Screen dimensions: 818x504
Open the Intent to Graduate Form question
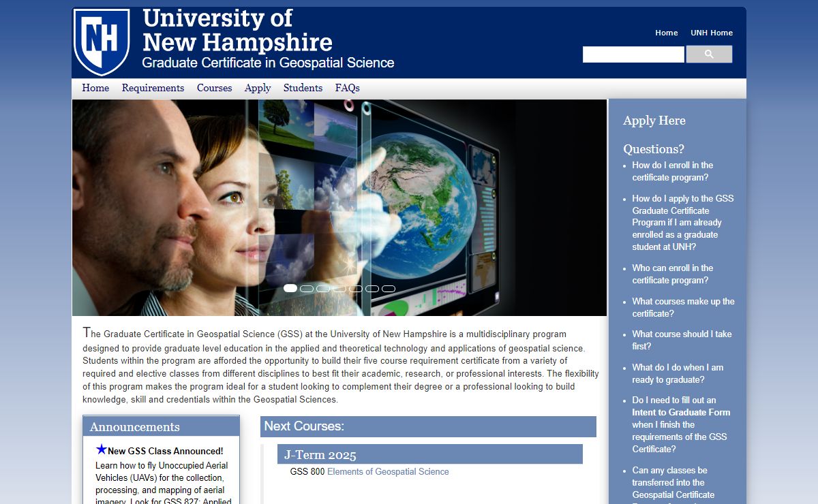pos(681,424)
